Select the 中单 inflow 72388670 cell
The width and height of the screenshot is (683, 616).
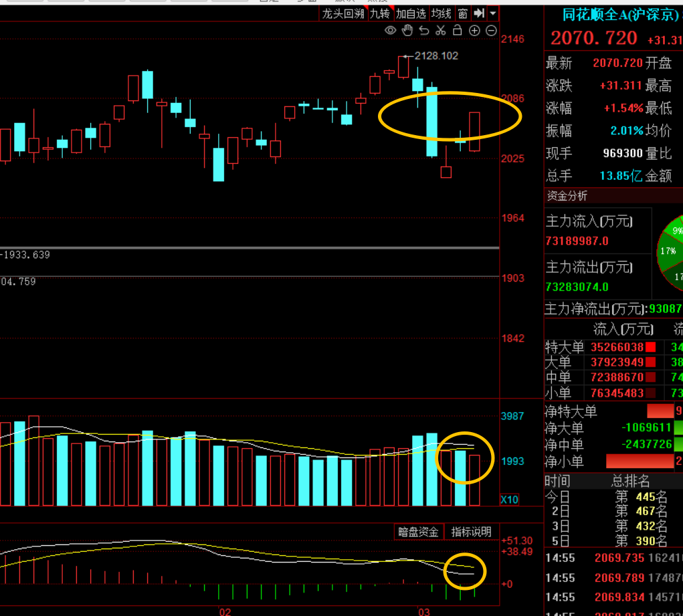click(x=617, y=377)
